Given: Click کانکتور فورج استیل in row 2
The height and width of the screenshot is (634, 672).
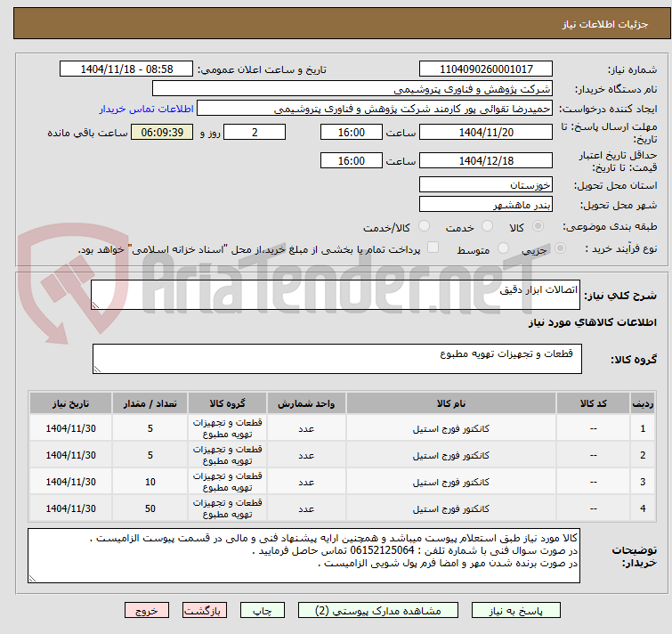Looking at the screenshot, I should click(451, 455).
